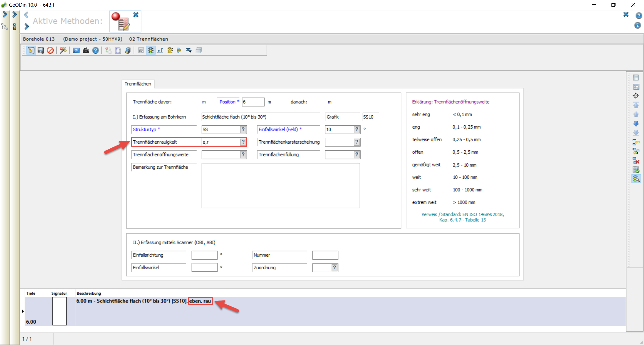Save using the floppy disk icon

(x=41, y=50)
